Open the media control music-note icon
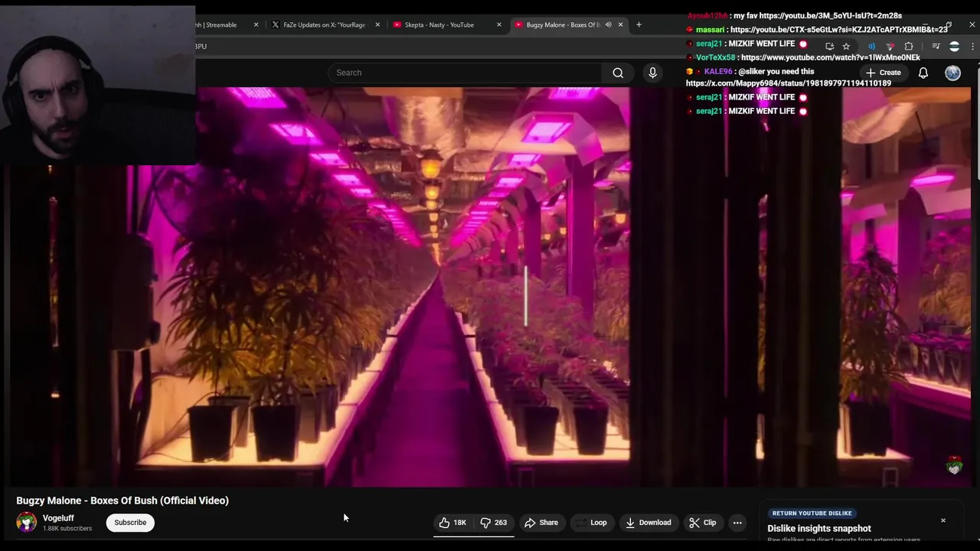980x551 pixels. pos(936,47)
